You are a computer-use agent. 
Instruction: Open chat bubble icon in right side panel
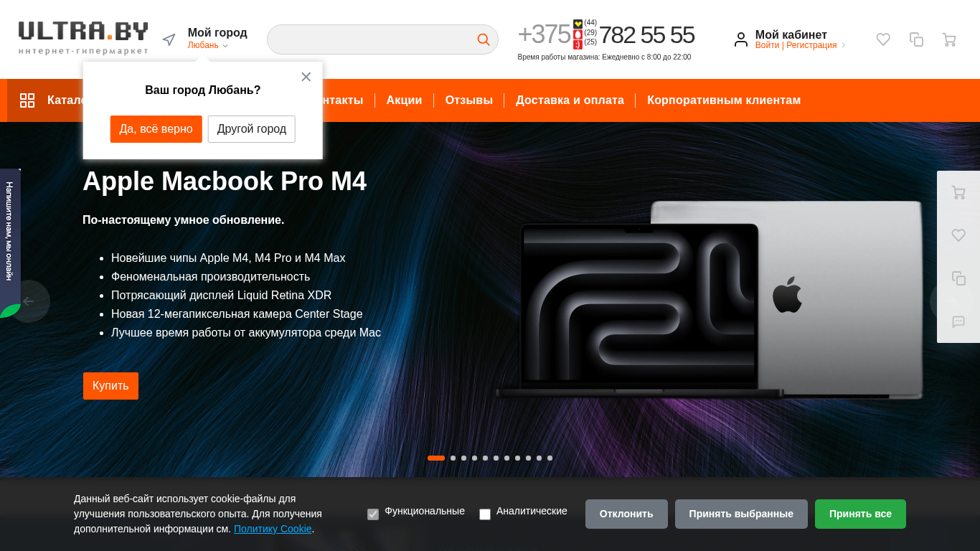pos(958,321)
